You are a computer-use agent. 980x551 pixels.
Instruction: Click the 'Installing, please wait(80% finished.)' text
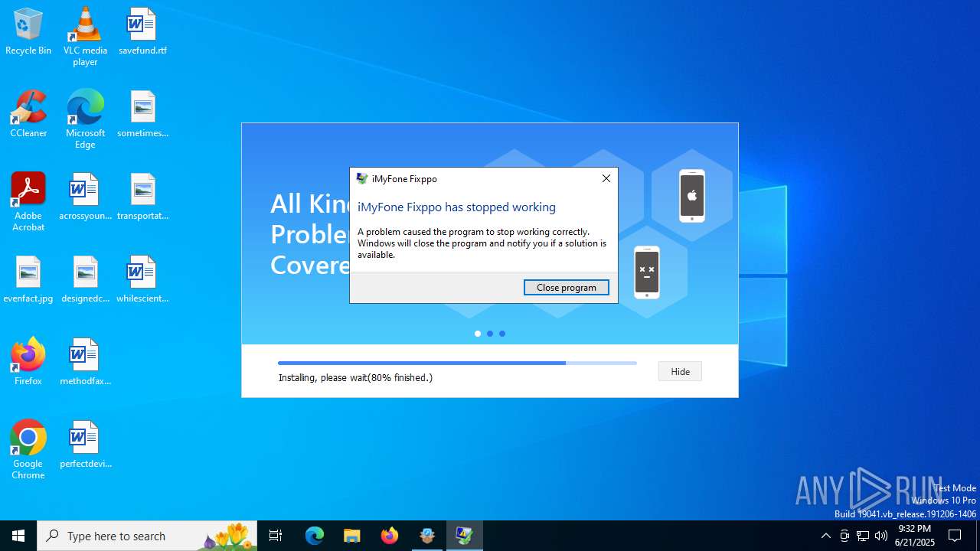[355, 377]
